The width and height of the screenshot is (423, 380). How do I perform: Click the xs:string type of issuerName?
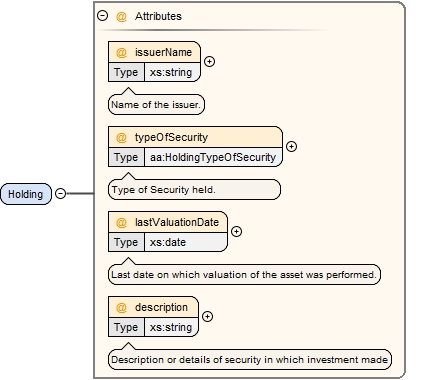[172, 72]
